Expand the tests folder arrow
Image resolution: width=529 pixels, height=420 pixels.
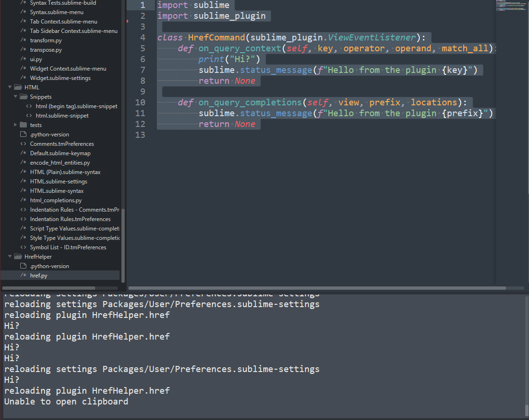[15, 125]
